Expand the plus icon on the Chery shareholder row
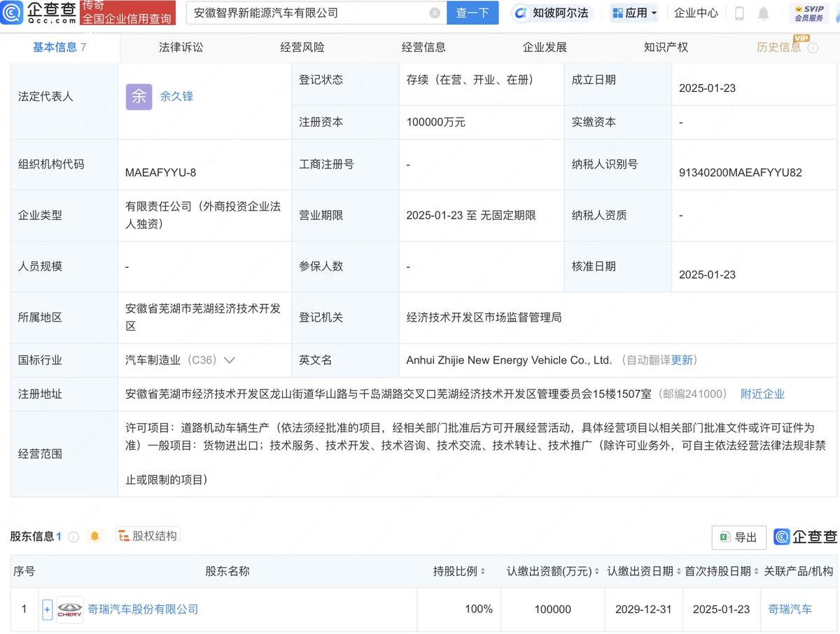 46,609
